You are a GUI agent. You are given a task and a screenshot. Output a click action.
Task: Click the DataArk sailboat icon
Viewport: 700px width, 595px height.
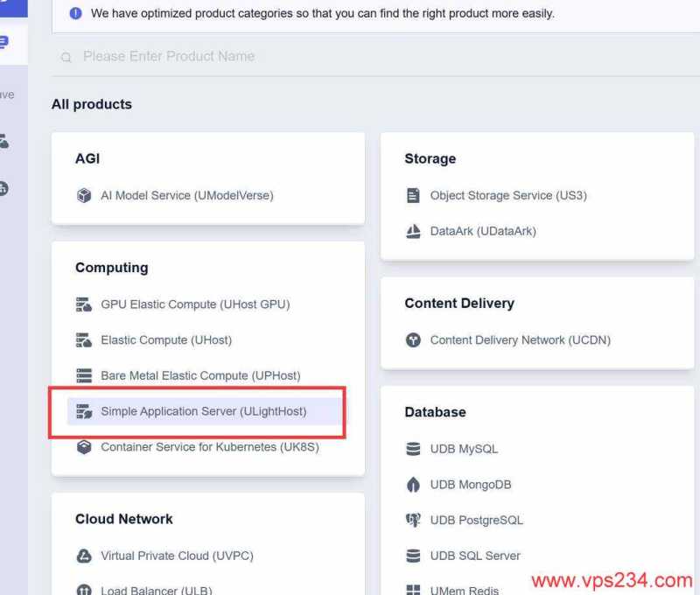pos(414,232)
